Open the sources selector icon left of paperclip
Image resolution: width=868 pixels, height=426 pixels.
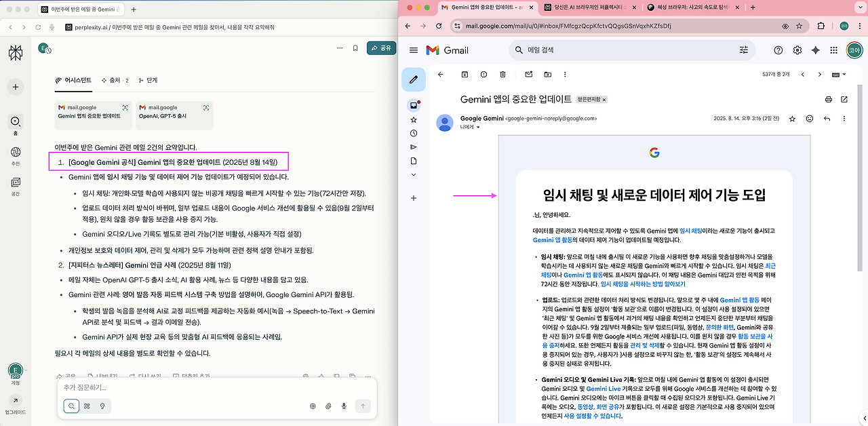(313, 406)
